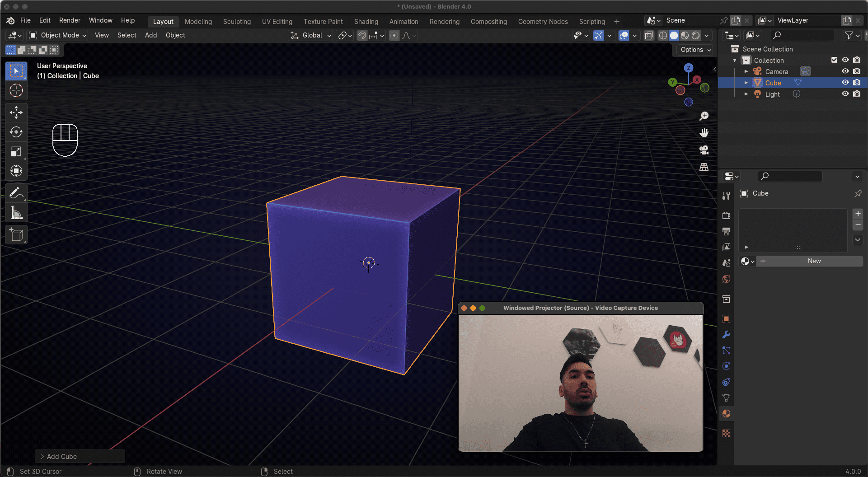Select the Measure tool
868x477 pixels.
click(x=16, y=213)
